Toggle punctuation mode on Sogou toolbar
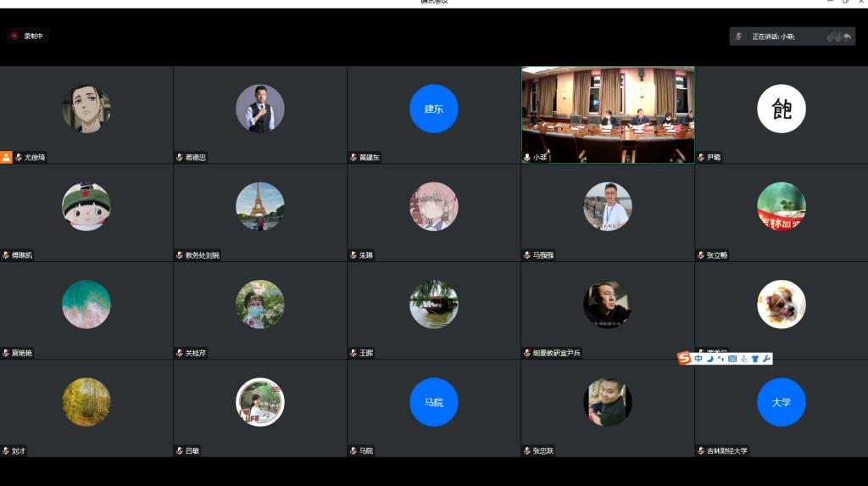868x486 pixels. coord(721,359)
